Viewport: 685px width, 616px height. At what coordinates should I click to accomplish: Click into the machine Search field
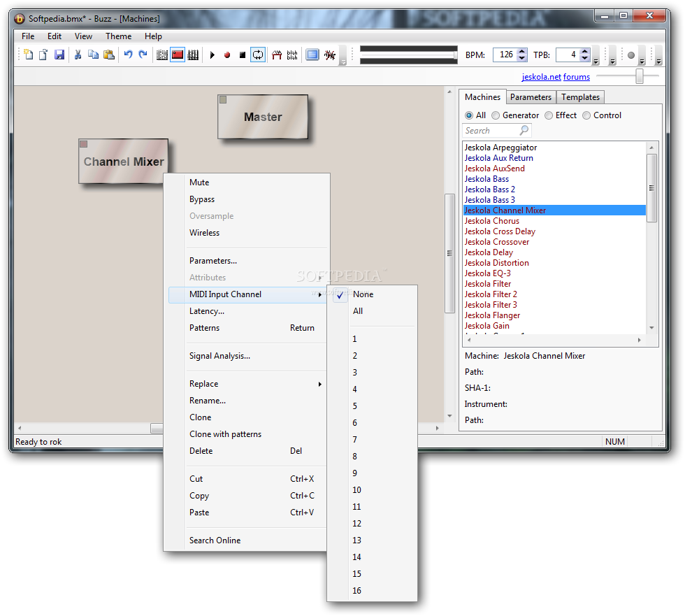(491, 131)
